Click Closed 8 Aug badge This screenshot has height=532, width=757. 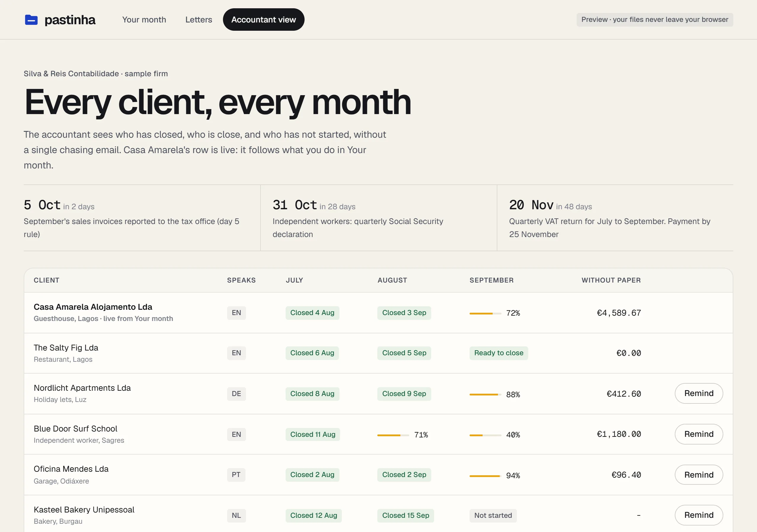tap(312, 394)
